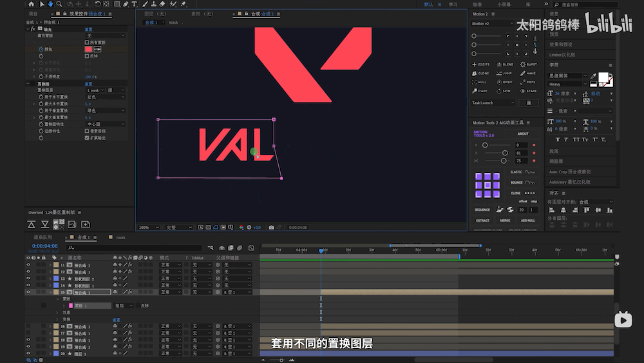Select the Puppet Pin tool
Screen dimensions: 644x363
tap(184, 4)
